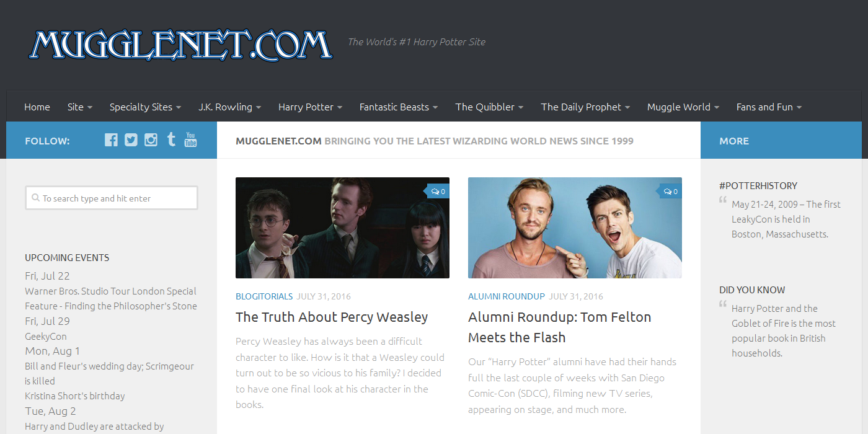
Task: Click the comment count on Tom Felton post
Action: pos(671,191)
